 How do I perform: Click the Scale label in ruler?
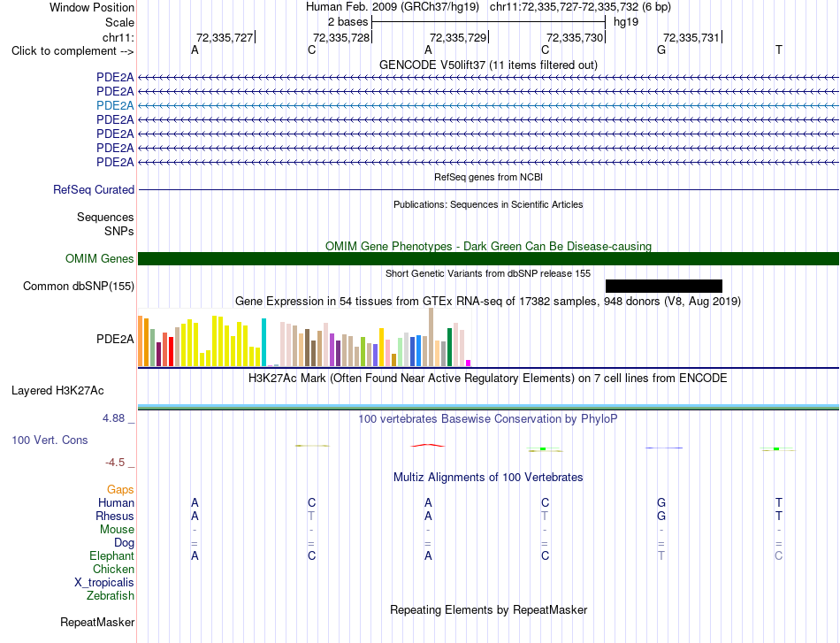pyautogui.click(x=119, y=22)
